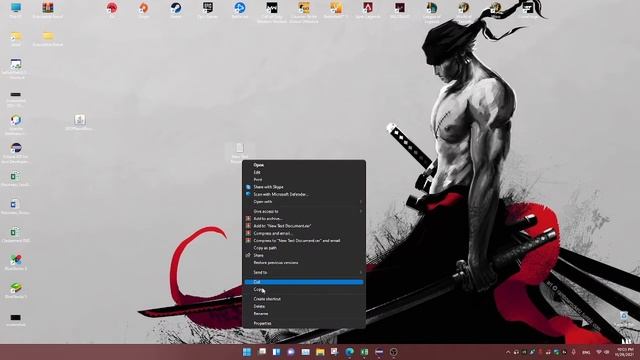This screenshot has width=640, height=360.
Task: Open Widgets panel from the taskbar
Action: point(276,352)
